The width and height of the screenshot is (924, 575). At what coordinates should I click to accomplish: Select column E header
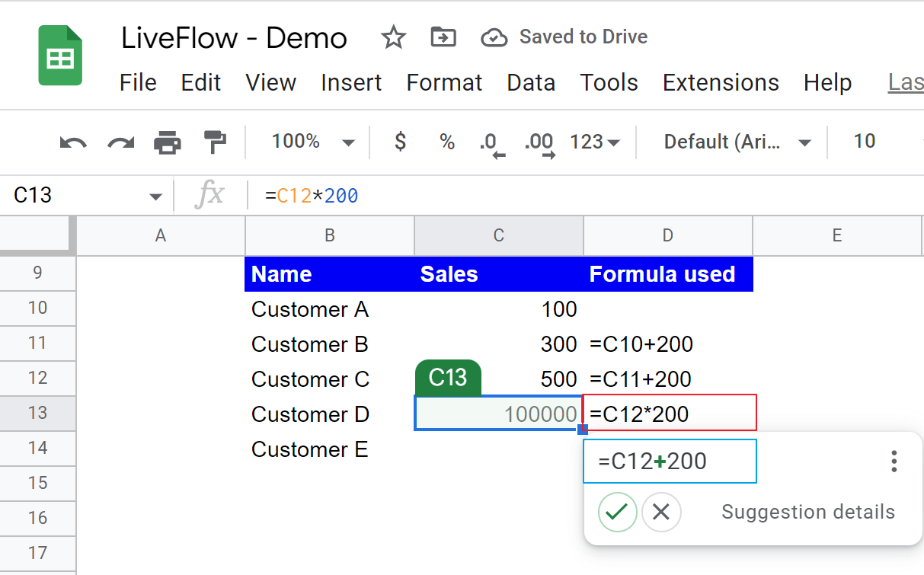click(837, 236)
